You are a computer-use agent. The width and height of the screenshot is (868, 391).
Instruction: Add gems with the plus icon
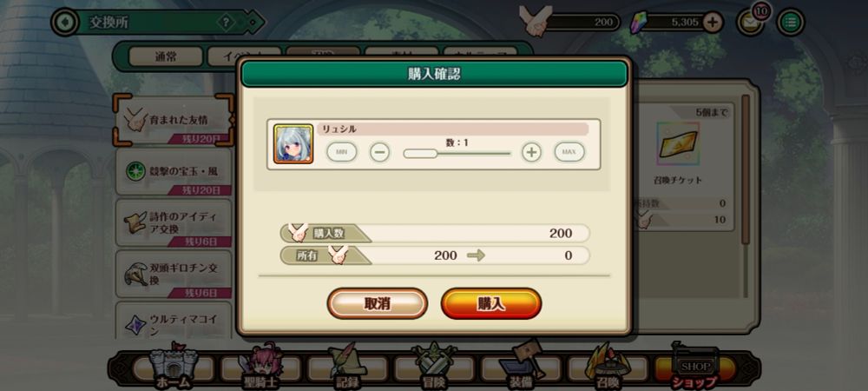point(713,22)
